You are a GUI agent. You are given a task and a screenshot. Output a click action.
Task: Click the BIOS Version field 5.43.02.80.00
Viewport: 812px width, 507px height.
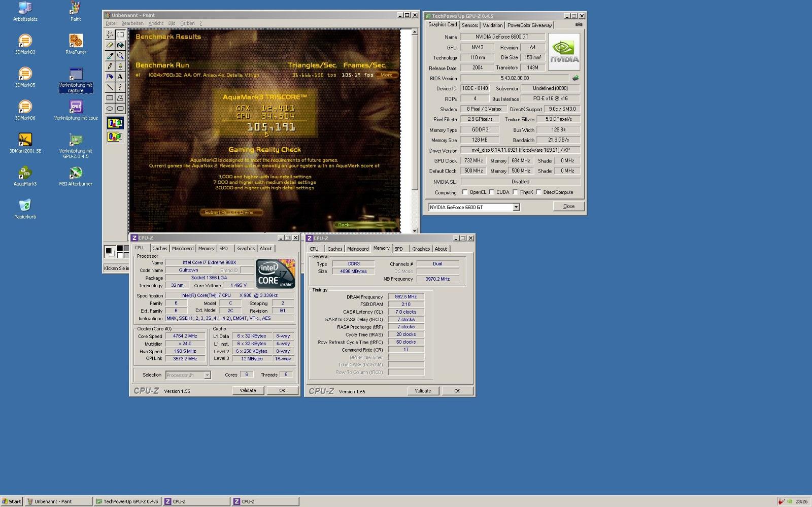coord(515,78)
